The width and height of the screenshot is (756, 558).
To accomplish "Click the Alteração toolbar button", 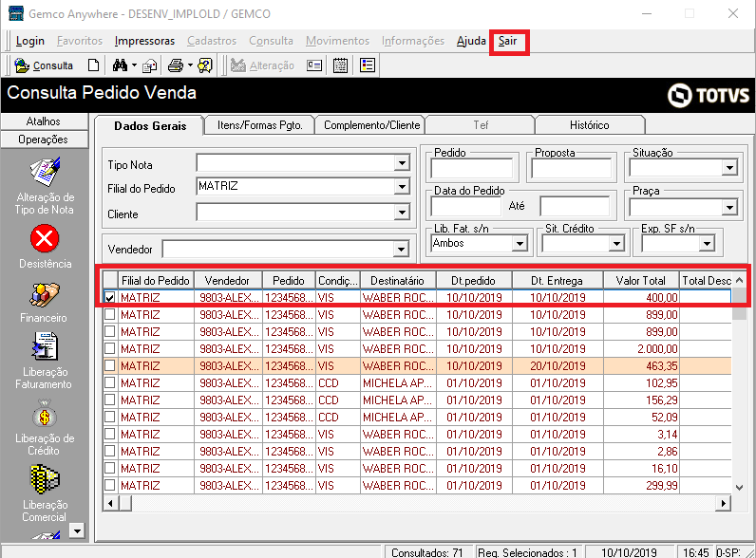I will point(262,65).
